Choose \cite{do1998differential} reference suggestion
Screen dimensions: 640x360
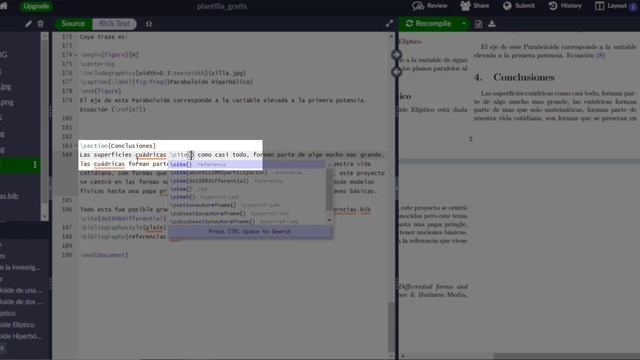(x=247, y=180)
